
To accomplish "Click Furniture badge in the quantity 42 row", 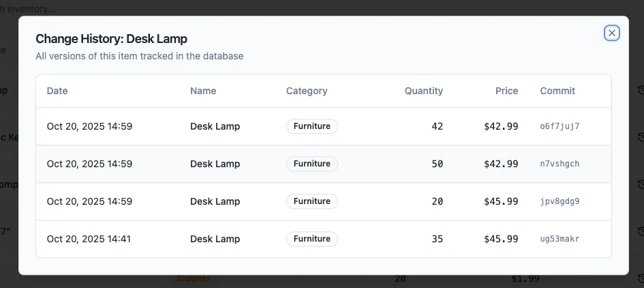I will tap(312, 126).
